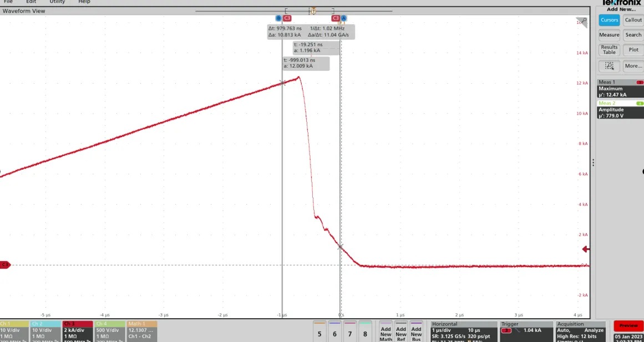Click the Add New Bus button

tap(417, 331)
